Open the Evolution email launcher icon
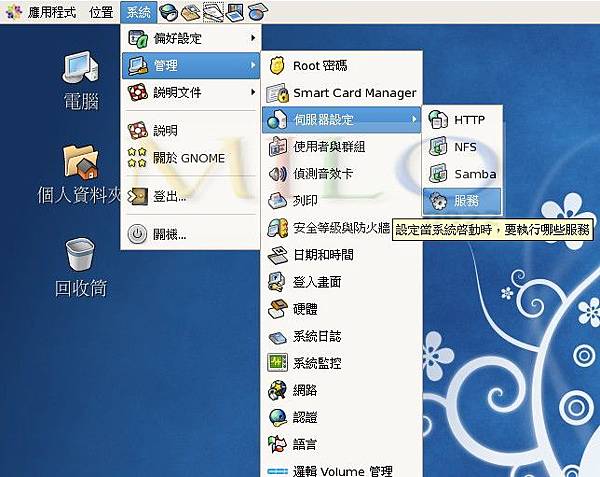 190,13
